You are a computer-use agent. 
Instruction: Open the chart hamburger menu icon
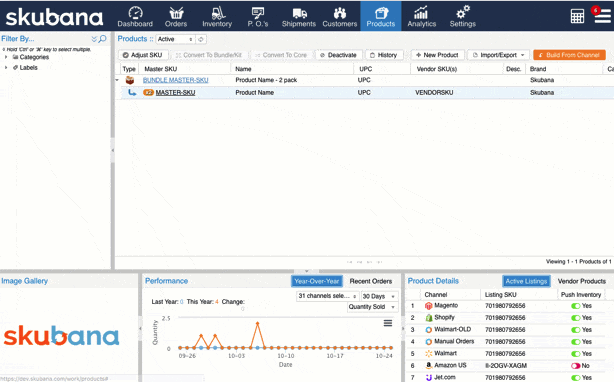point(388,323)
